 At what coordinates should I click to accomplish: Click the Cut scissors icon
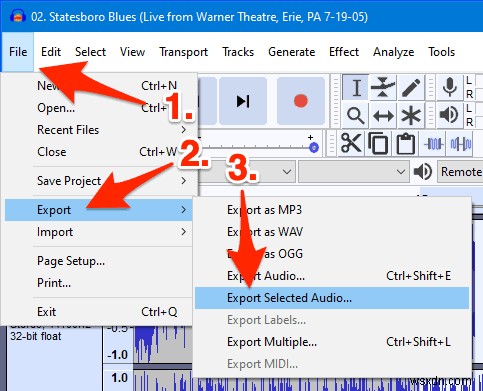tap(351, 144)
